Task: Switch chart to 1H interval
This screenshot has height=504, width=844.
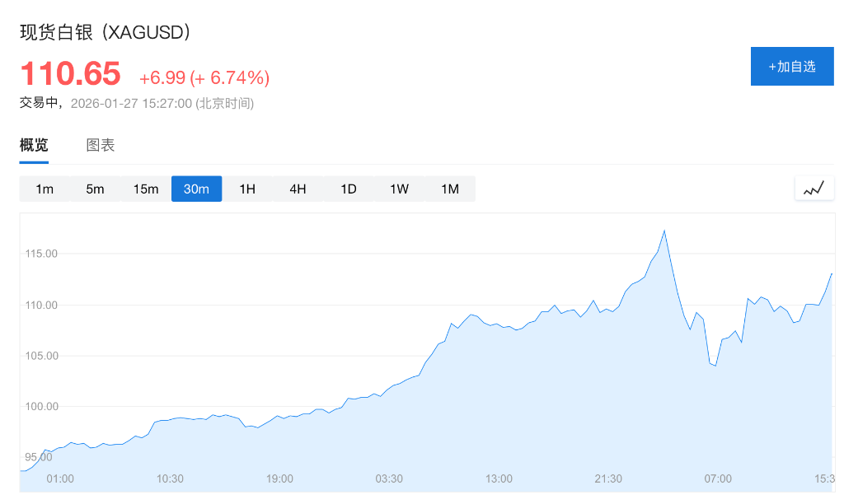Action: [247, 189]
